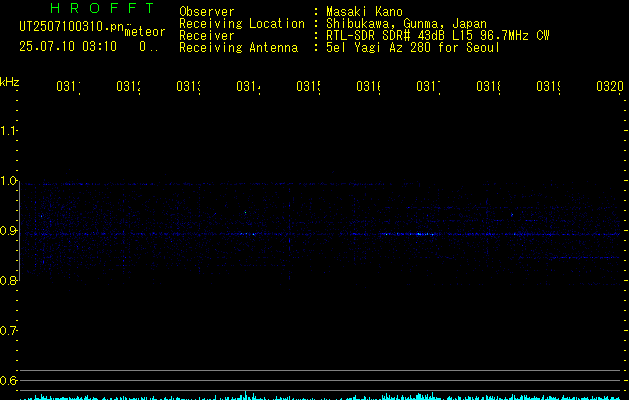Screen dimensions: 629x400
Task: Click the Observer label
Action: (207, 12)
